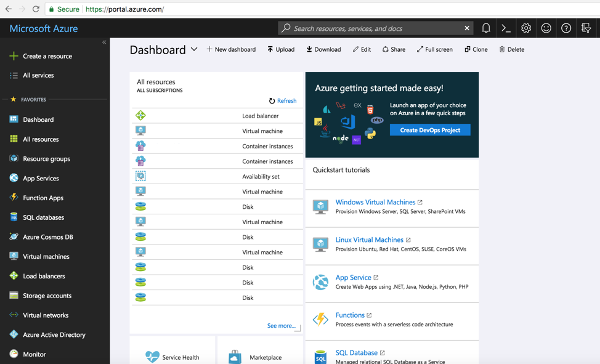This screenshot has width=600, height=364.
Task: Open the Dashboard name dropdown
Action: (x=194, y=49)
